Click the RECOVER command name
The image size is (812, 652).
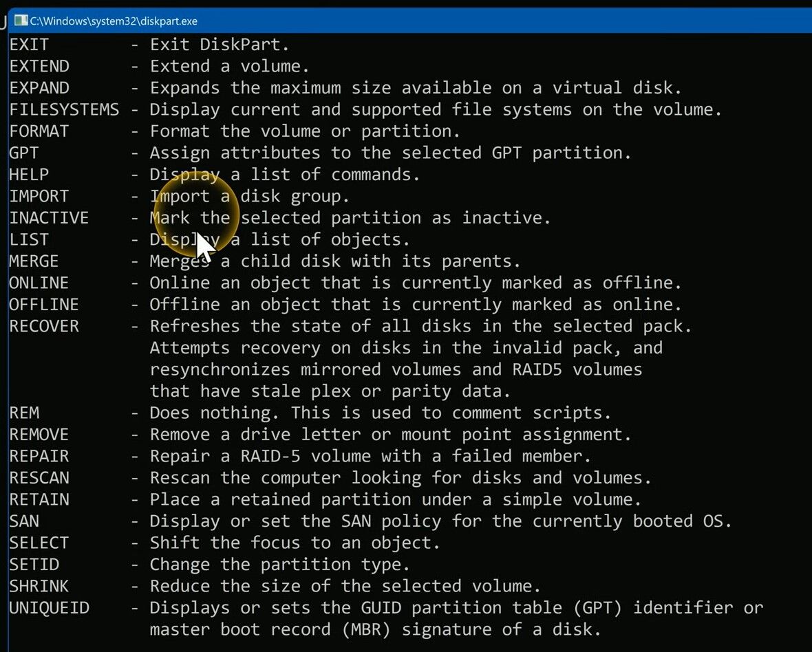pyautogui.click(x=44, y=326)
